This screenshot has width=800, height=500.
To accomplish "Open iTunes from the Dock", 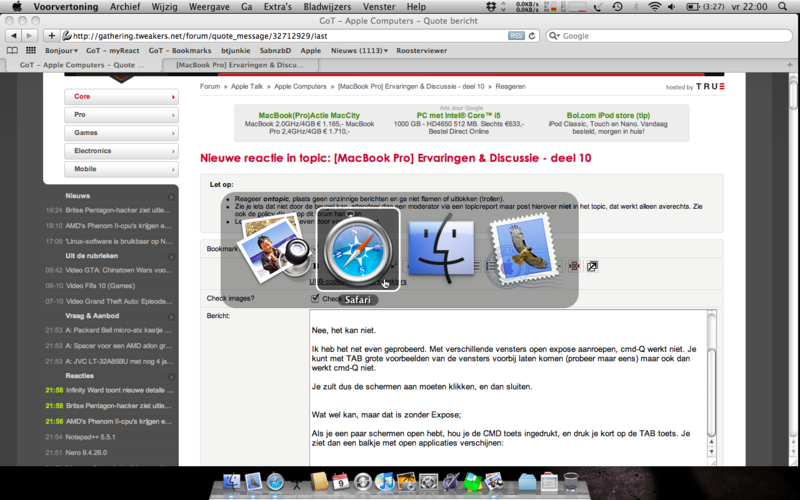I will 384,484.
